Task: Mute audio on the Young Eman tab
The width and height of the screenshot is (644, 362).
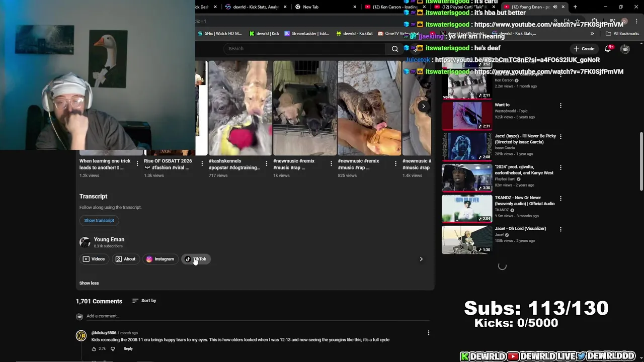Action: click(x=555, y=7)
